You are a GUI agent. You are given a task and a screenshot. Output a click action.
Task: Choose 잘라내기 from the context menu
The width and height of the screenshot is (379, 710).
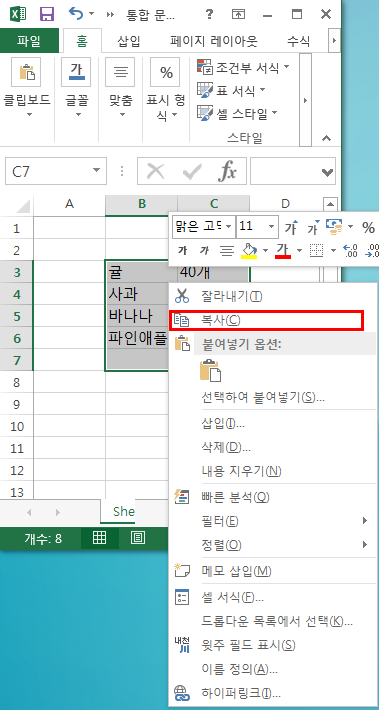coord(273,296)
